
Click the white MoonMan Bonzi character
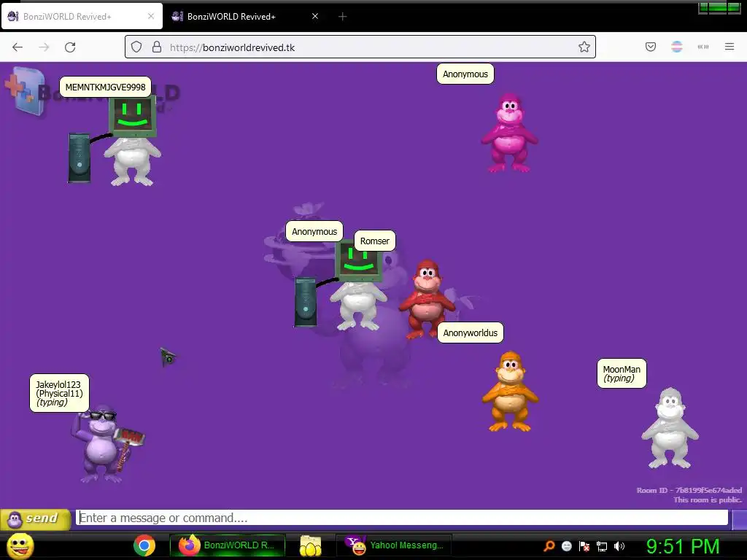(x=670, y=427)
